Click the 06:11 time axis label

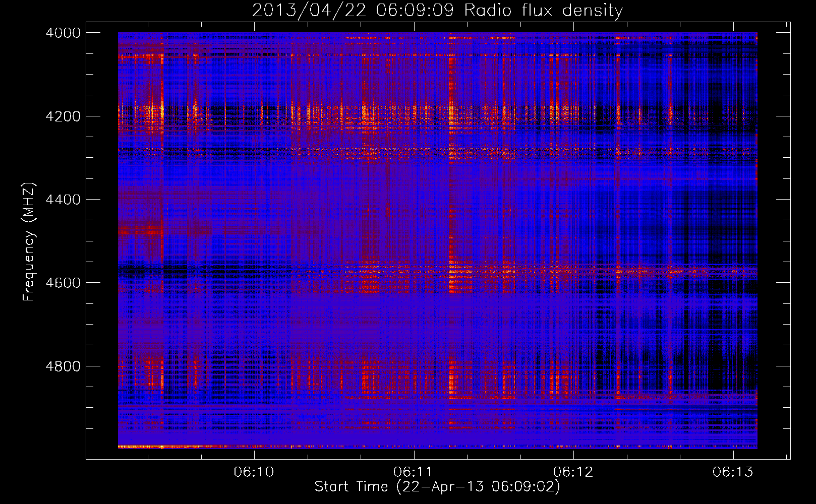pos(414,472)
